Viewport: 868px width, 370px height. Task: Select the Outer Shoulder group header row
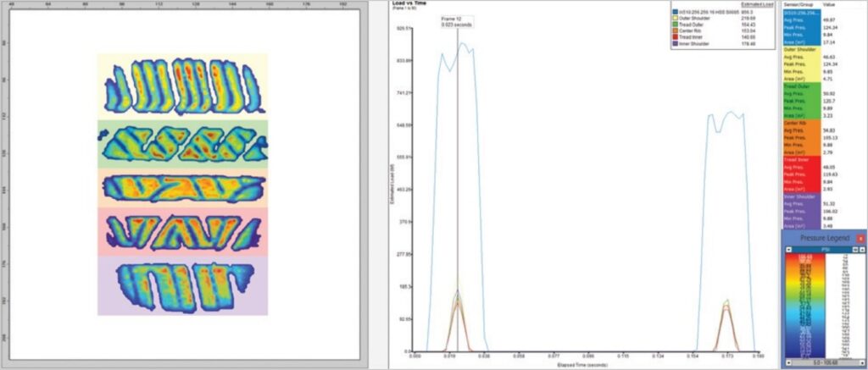point(801,50)
